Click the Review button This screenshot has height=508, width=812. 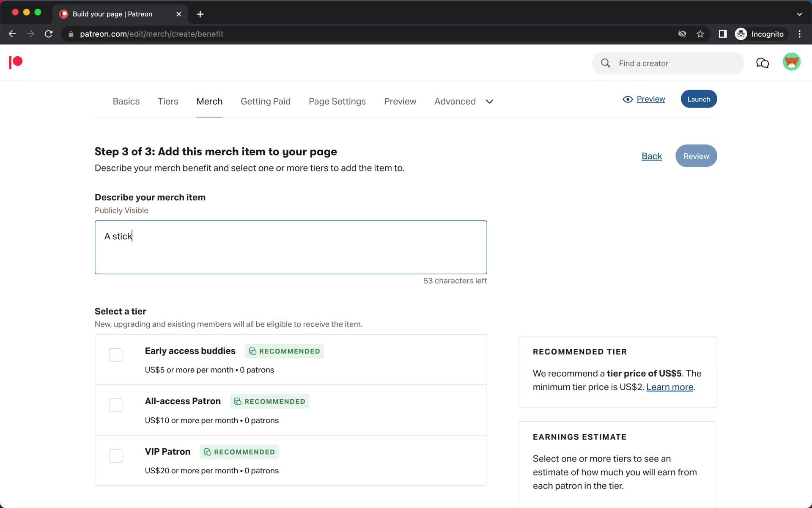click(x=696, y=156)
